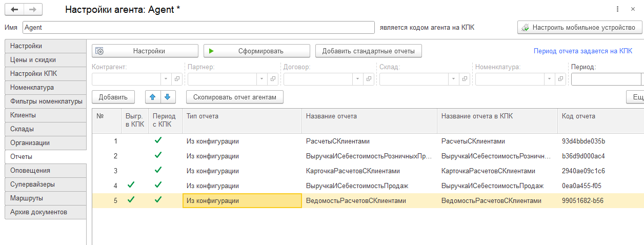Open button for the Контрагент field
Screen dimensions: 644x245
coord(177,79)
